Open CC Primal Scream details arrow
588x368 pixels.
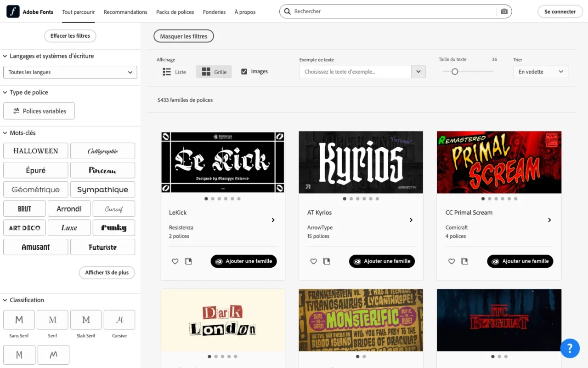click(x=549, y=220)
